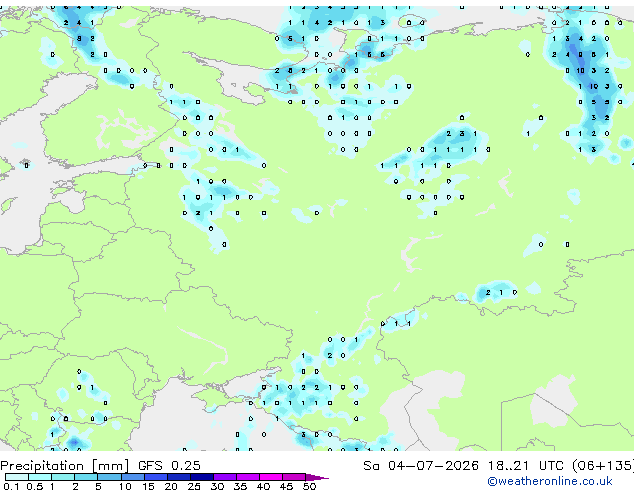Screen dimensions: 634x490
Task: Click the '35' legend scale value
Action: tap(240, 486)
